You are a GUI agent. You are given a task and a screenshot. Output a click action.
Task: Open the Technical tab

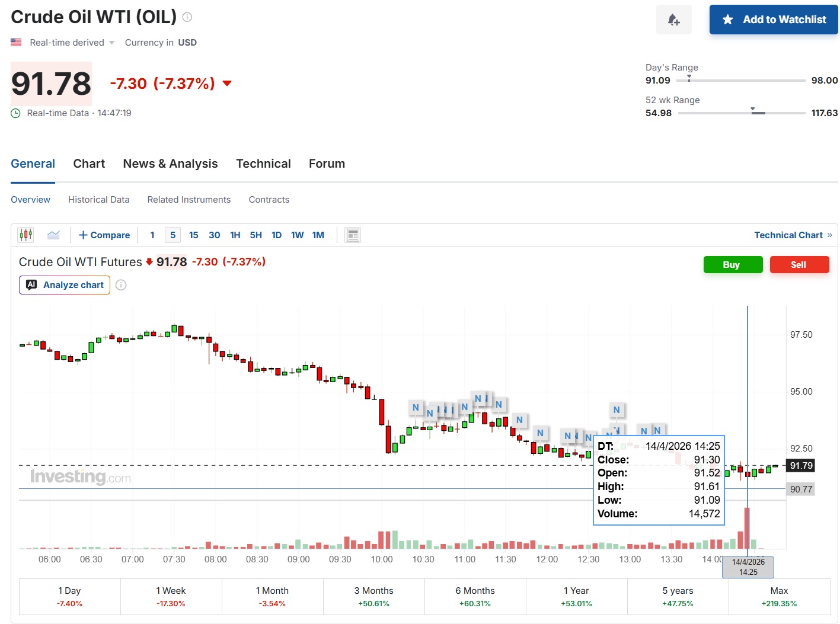(x=264, y=164)
